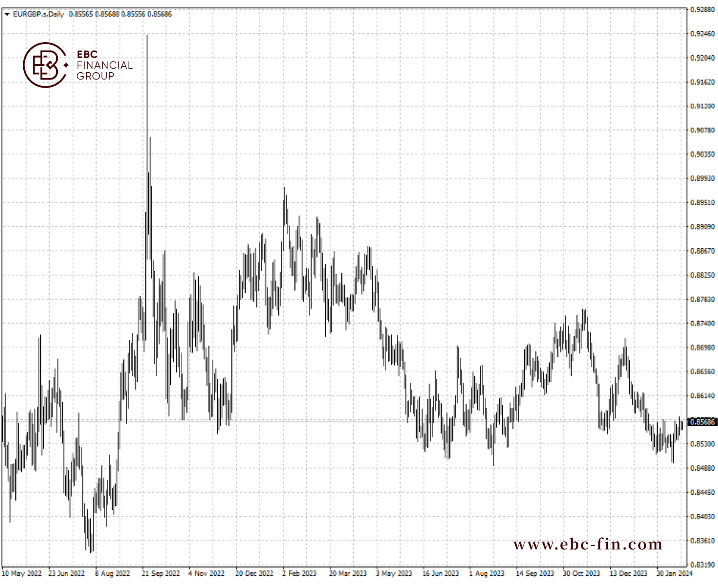Click the 1 Aug 2023 date label
This screenshot has width=718, height=588.
pos(487,574)
